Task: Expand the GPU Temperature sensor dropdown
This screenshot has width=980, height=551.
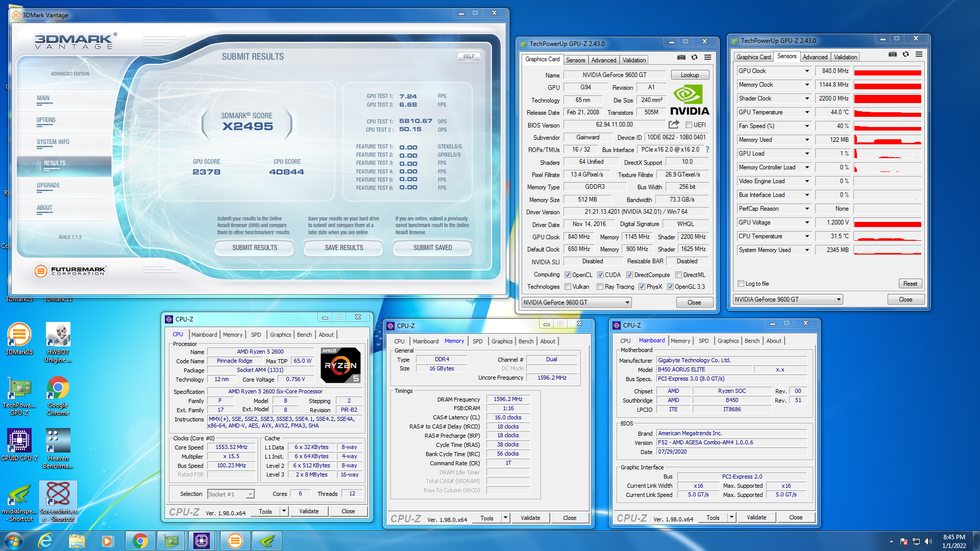Action: (807, 112)
